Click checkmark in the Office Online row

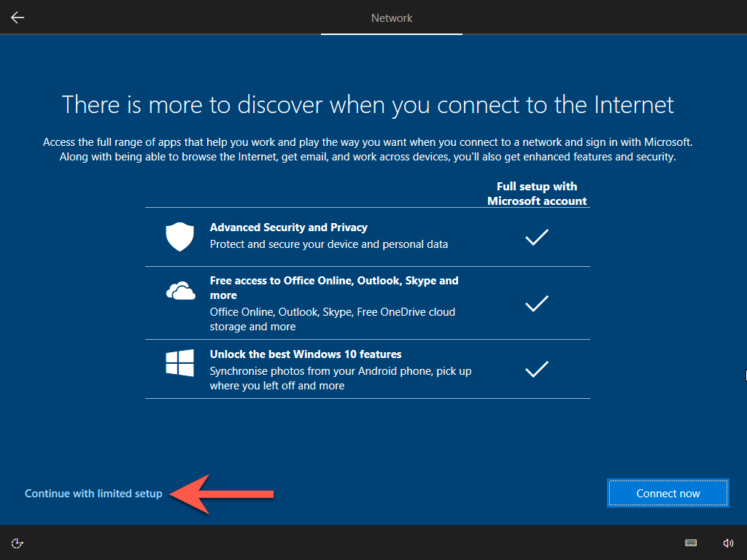click(x=537, y=303)
